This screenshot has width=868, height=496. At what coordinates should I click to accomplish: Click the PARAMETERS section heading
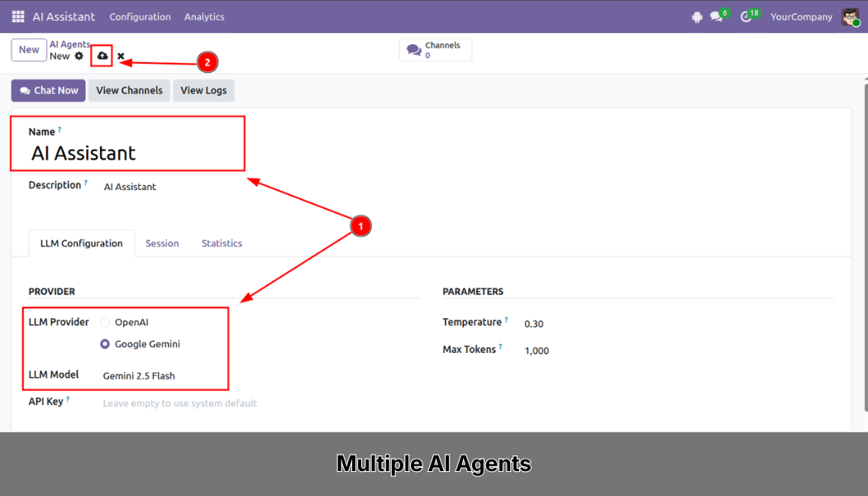tap(473, 291)
